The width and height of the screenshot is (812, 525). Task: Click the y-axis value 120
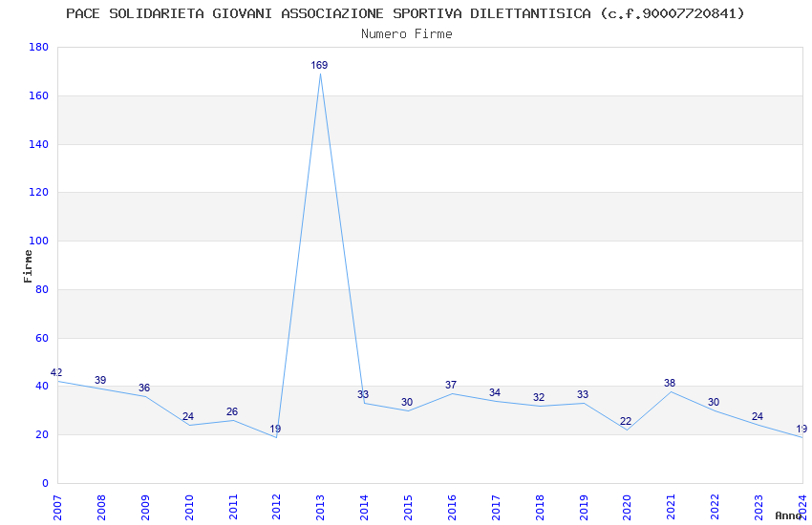(39, 193)
